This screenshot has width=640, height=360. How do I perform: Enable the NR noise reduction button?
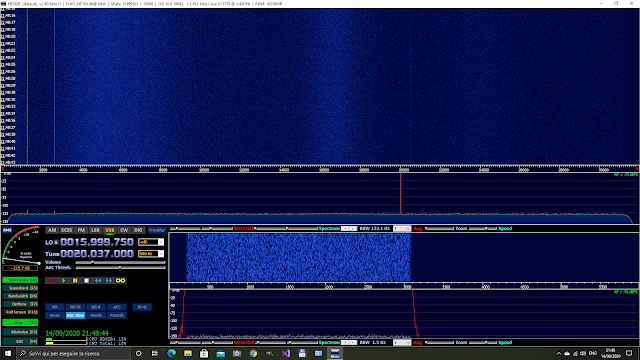(x=55, y=307)
